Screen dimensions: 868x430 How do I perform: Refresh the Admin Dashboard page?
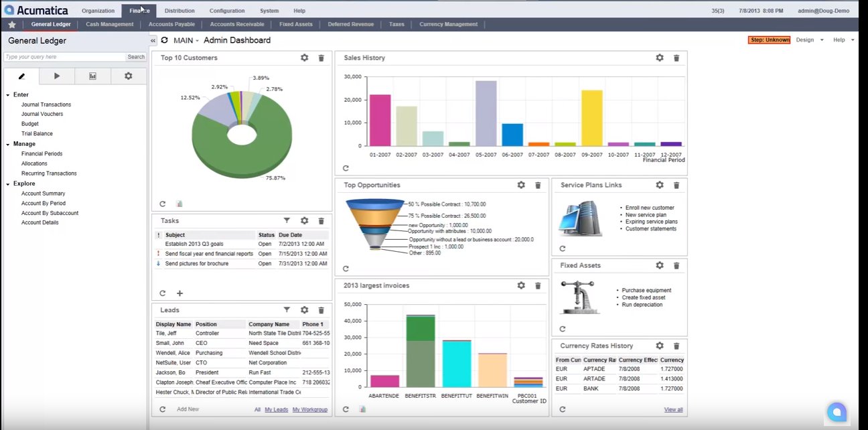(165, 40)
